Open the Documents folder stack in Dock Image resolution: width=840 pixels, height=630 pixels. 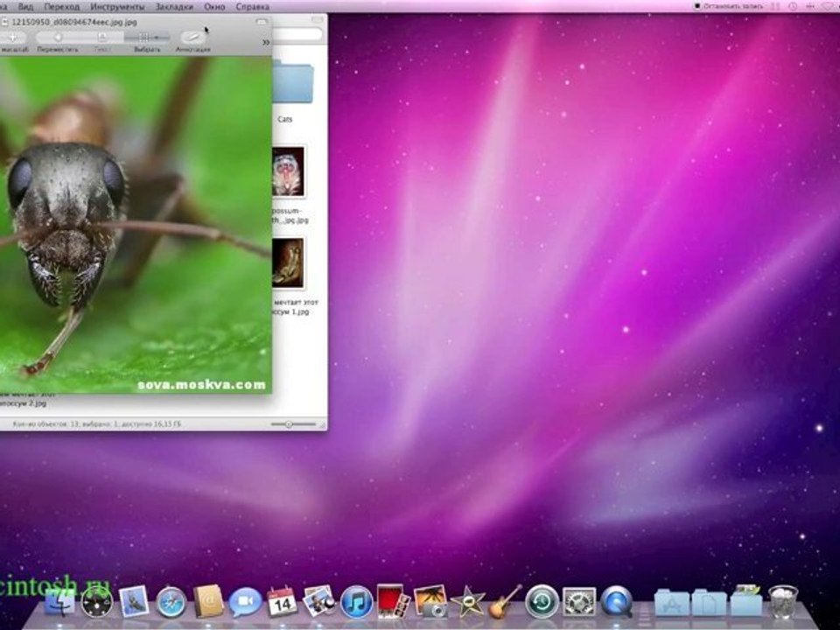click(709, 603)
